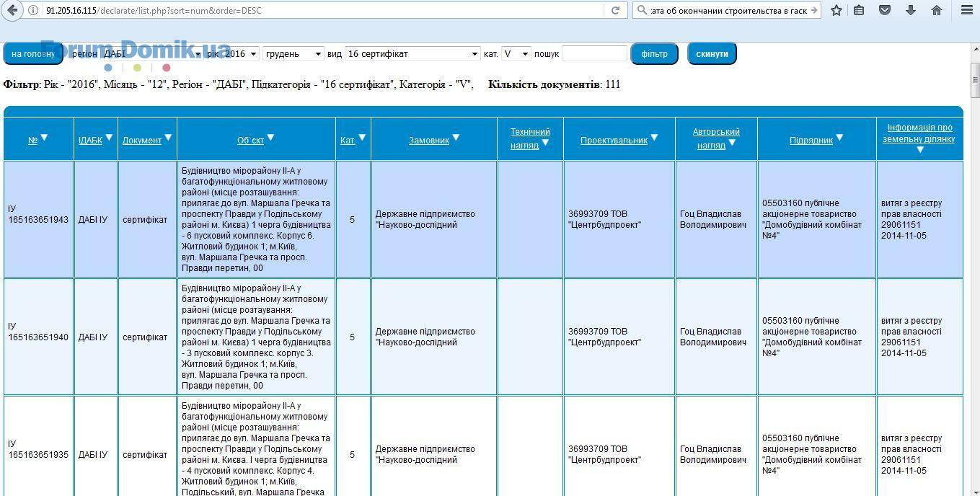Go to the browser home icon
Viewport: 980px width, 496px height.
point(937,10)
